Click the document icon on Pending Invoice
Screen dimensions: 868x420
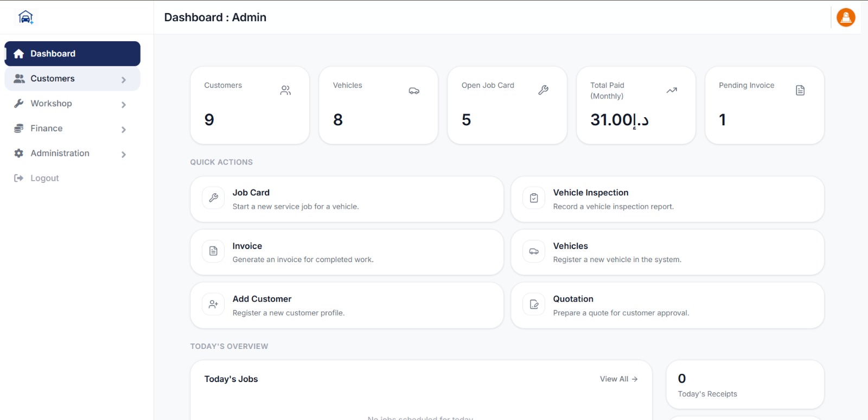pos(800,90)
